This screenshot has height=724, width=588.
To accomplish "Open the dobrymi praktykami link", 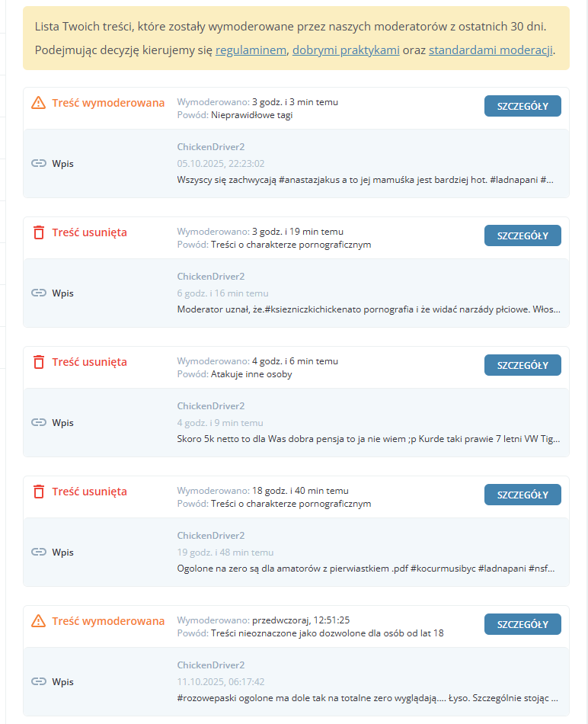I will pyautogui.click(x=346, y=51).
